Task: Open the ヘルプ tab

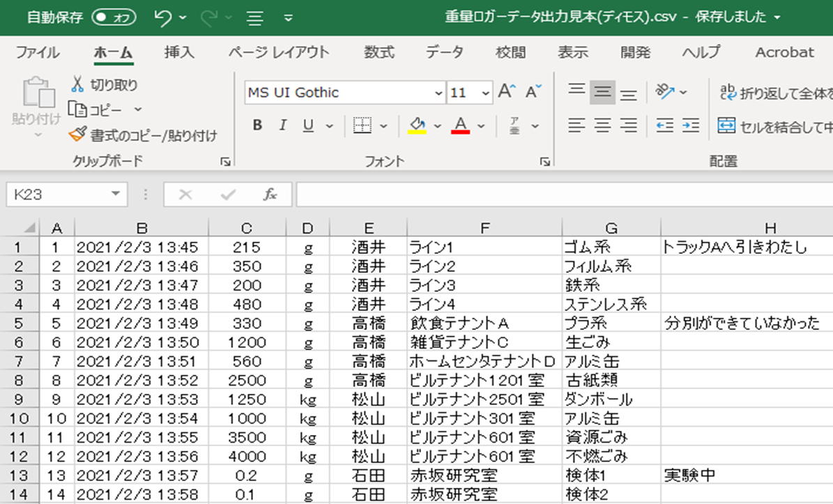Action: pyautogui.click(x=701, y=52)
